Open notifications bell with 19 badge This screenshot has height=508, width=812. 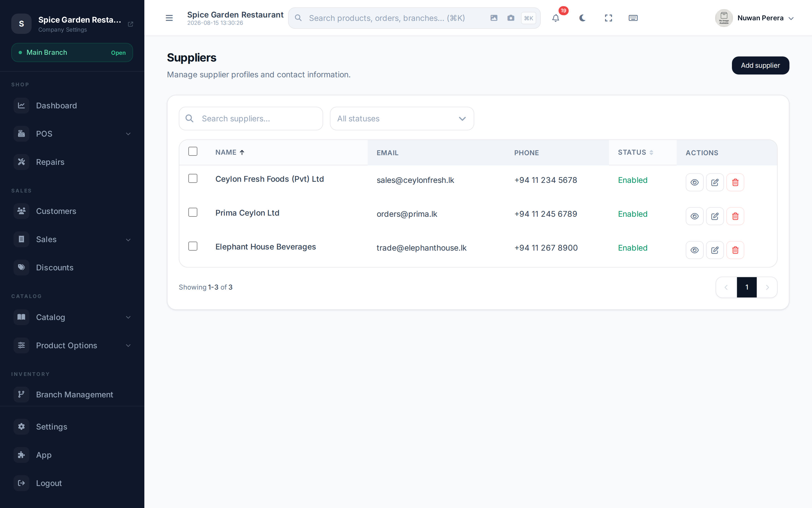[x=556, y=18]
